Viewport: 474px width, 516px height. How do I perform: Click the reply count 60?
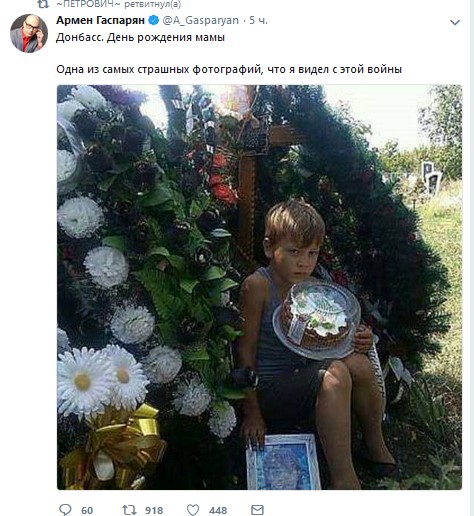pos(87,510)
